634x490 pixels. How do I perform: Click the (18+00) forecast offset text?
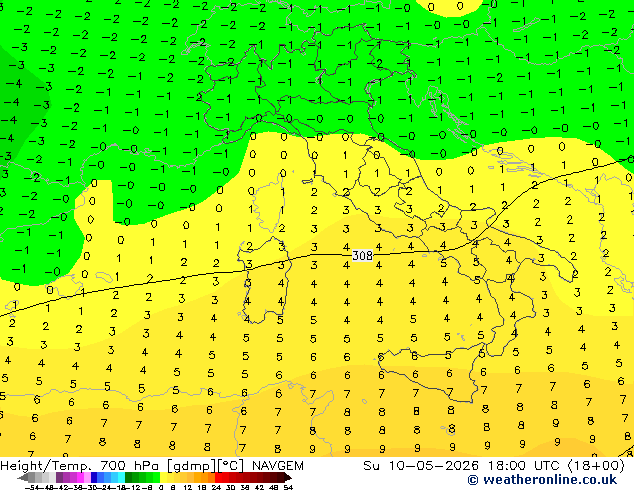pos(596,466)
